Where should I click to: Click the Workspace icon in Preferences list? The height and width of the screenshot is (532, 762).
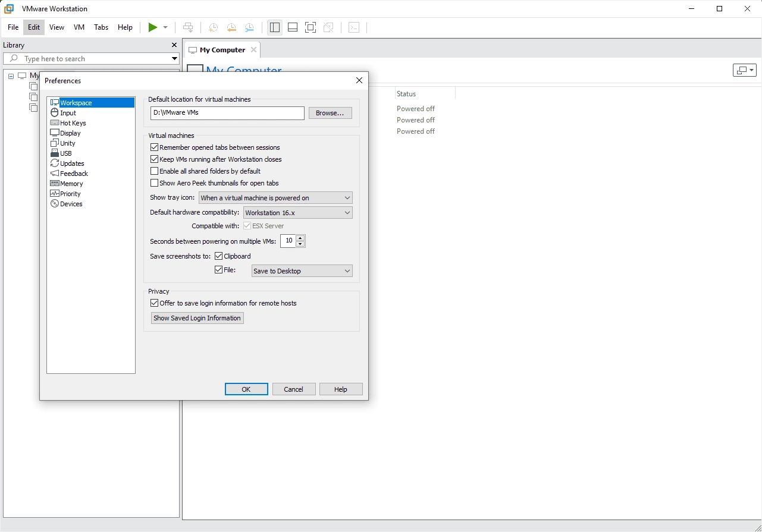click(x=55, y=103)
